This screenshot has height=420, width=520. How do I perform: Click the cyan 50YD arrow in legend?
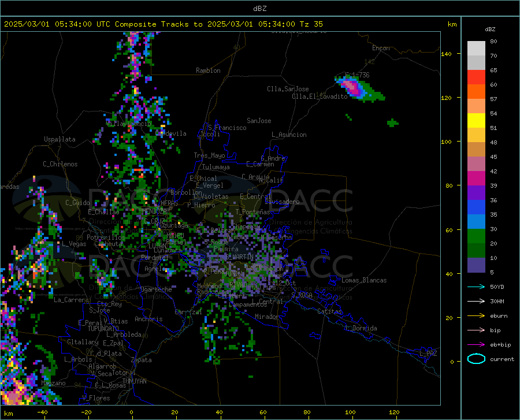[476, 287]
